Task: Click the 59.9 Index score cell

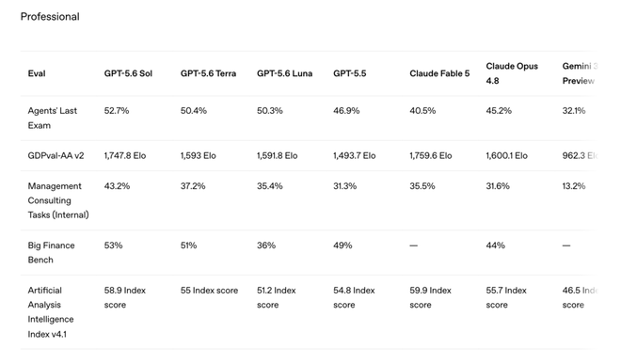Action: tap(431, 297)
